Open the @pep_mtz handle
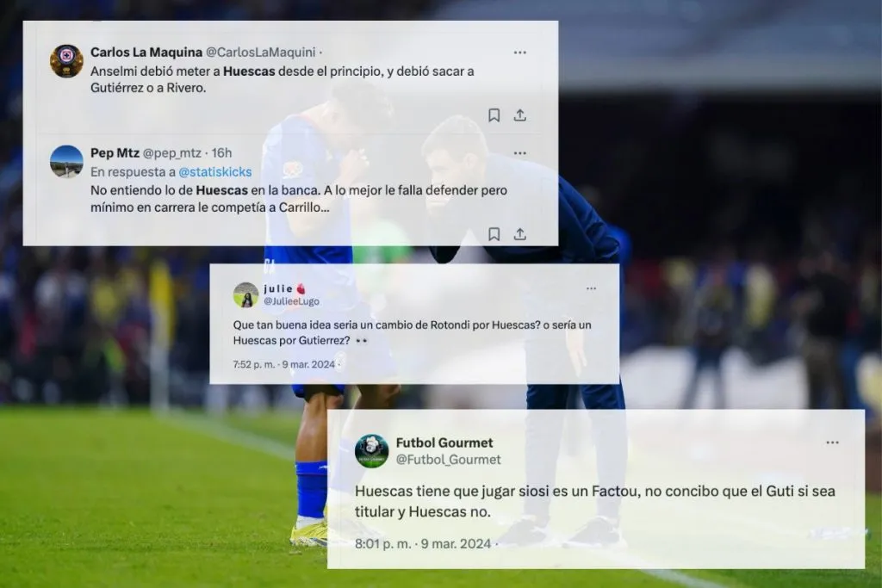The width and height of the screenshot is (882, 588). [171, 153]
